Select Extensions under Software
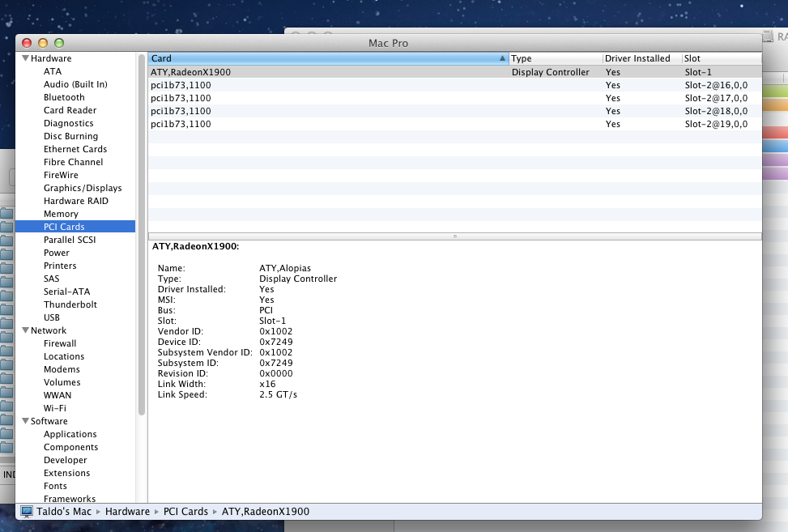This screenshot has width=788, height=532. click(67, 473)
